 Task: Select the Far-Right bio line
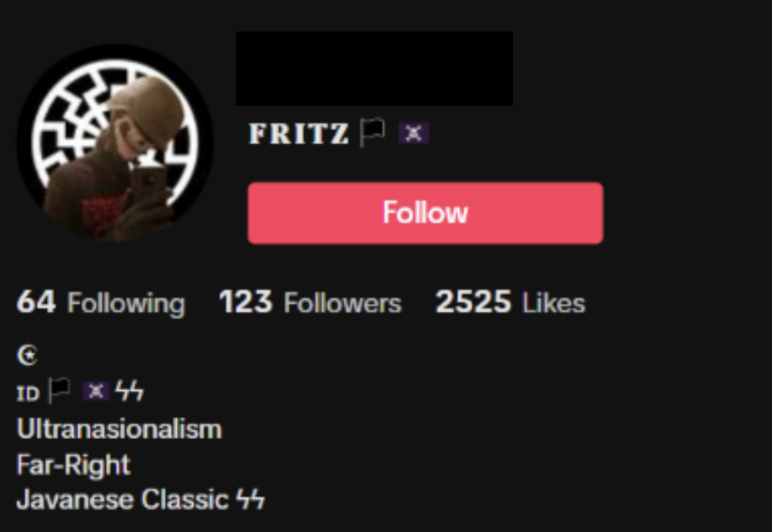tap(73, 464)
